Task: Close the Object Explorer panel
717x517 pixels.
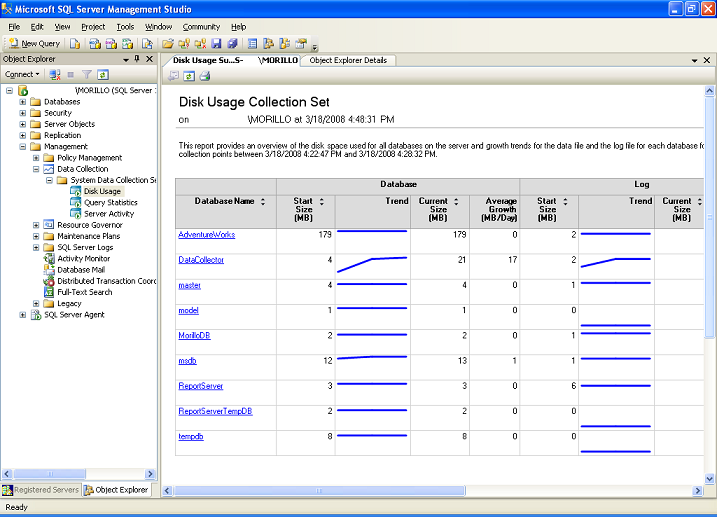Action: [x=150, y=59]
